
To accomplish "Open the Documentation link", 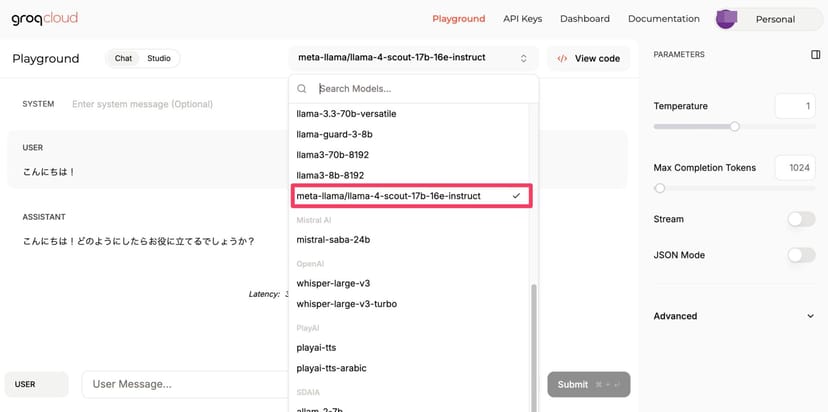I will tap(663, 19).
